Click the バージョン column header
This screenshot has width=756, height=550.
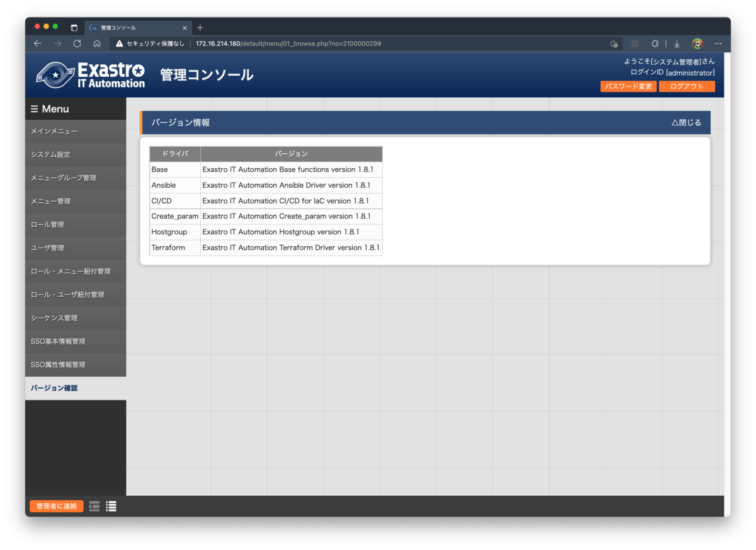coord(292,154)
